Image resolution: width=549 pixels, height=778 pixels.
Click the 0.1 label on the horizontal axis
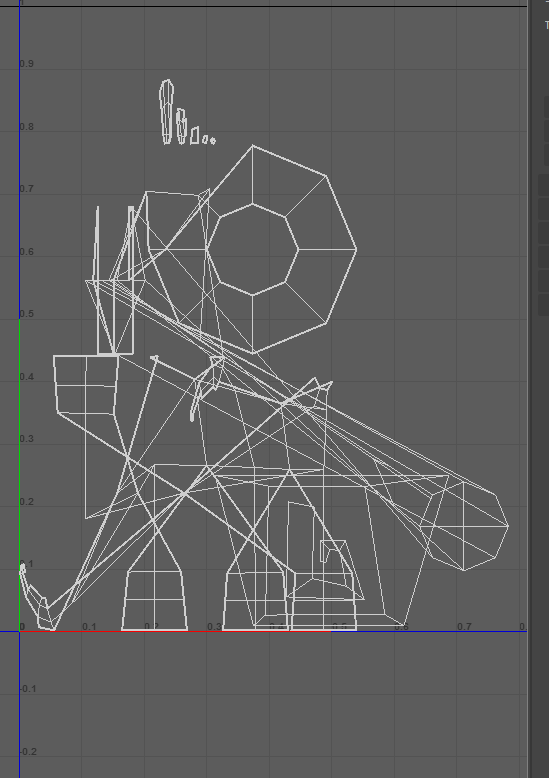click(89, 627)
